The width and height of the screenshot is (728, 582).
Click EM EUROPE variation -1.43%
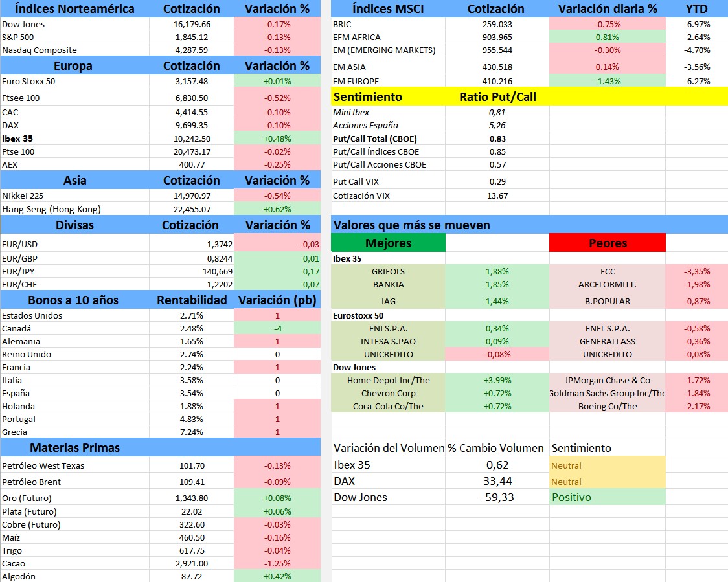coord(608,81)
